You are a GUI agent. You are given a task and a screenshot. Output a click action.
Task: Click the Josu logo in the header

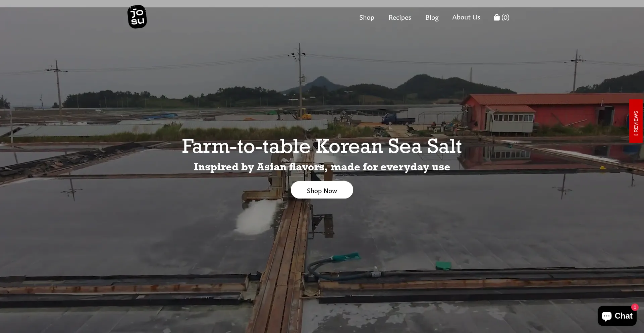click(137, 17)
